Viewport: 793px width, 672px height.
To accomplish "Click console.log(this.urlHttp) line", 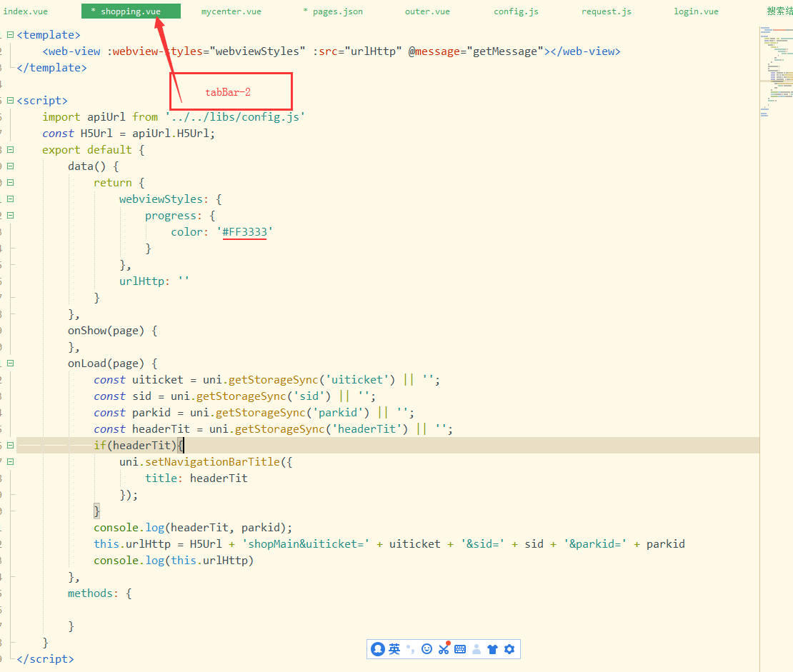I will pyautogui.click(x=174, y=561).
